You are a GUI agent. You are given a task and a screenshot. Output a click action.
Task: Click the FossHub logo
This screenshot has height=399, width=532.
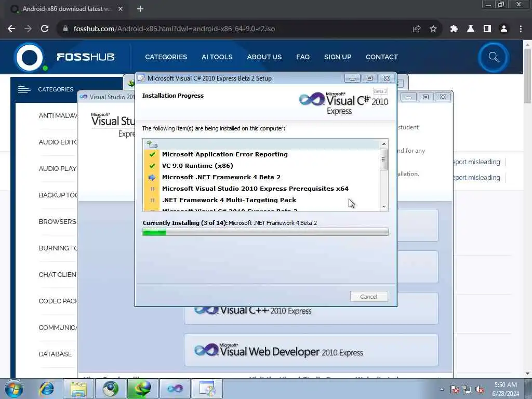point(64,57)
